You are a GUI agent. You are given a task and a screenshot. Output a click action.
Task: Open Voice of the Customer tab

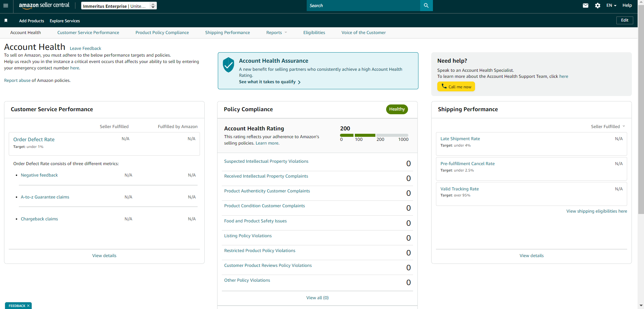pos(364,33)
